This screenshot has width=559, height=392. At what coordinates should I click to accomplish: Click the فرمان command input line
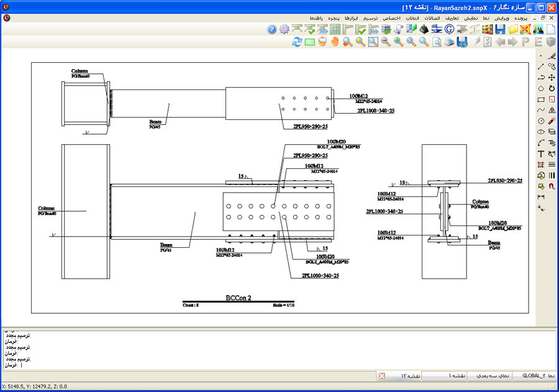tap(186, 365)
